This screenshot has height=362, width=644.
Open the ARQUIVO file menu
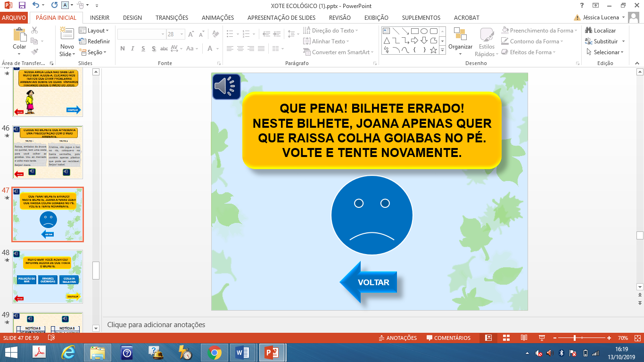pyautogui.click(x=14, y=18)
